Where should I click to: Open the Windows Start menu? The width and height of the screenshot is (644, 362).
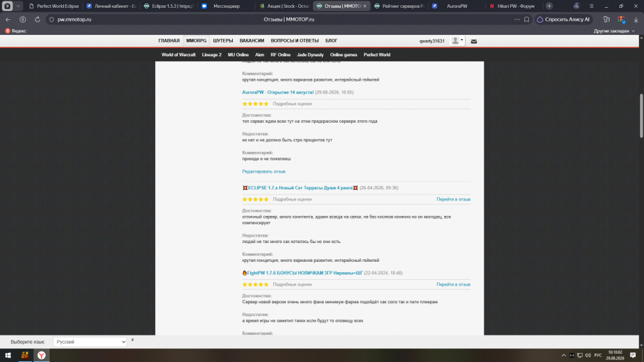point(8,356)
